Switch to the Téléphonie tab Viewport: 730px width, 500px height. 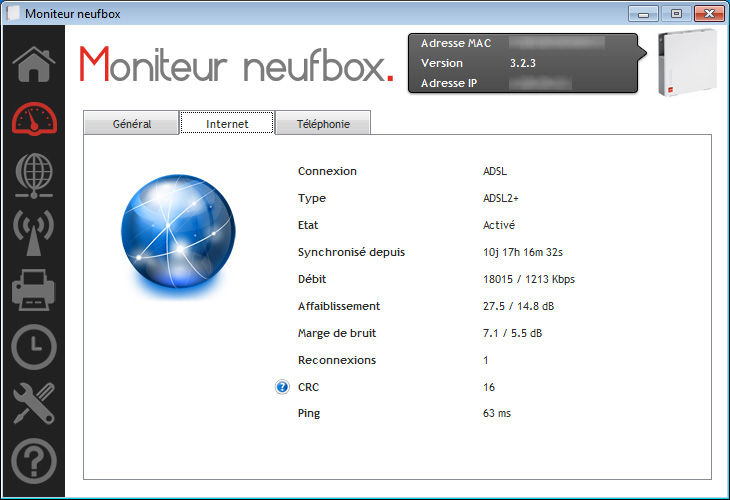(323, 124)
